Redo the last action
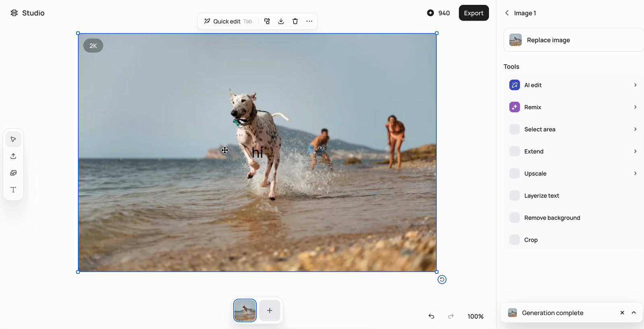644x329 pixels. [451, 317]
